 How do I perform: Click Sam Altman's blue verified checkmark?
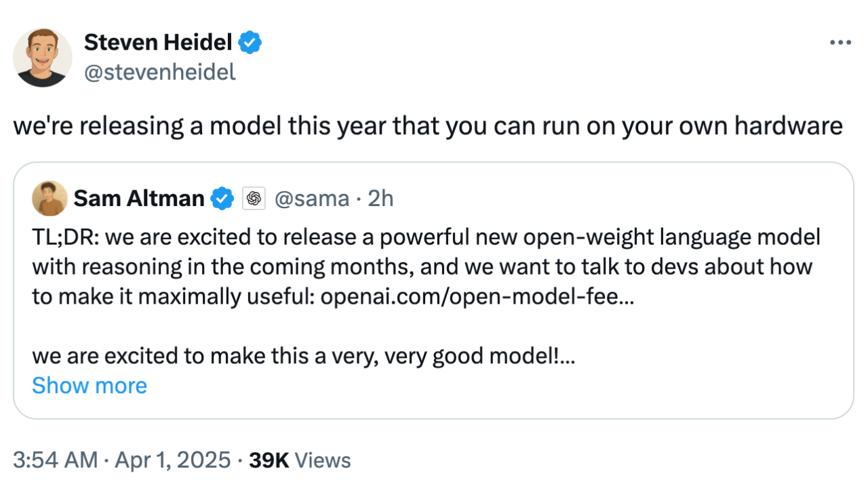tap(222, 199)
